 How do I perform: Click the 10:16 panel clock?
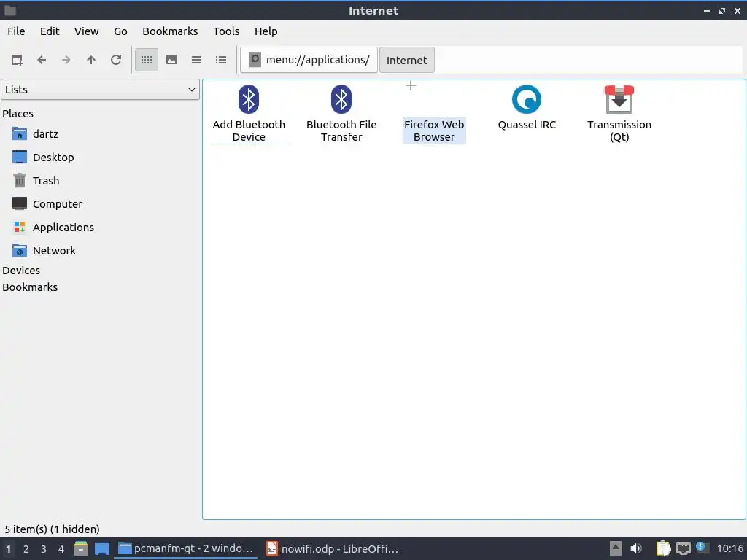point(729,548)
